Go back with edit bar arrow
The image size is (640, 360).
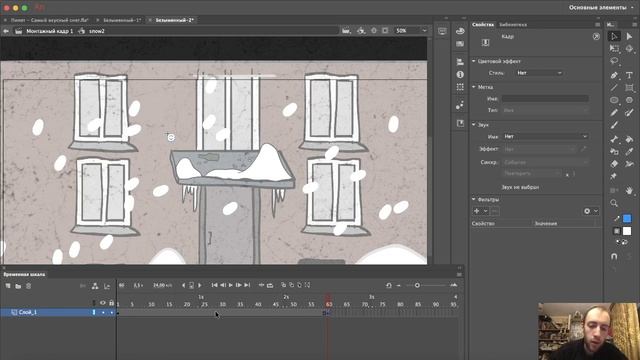tap(6, 31)
